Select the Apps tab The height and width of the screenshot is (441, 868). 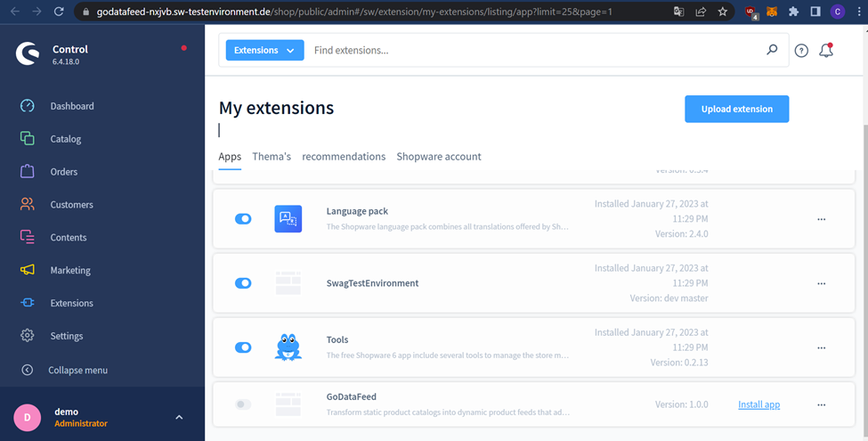pos(230,157)
